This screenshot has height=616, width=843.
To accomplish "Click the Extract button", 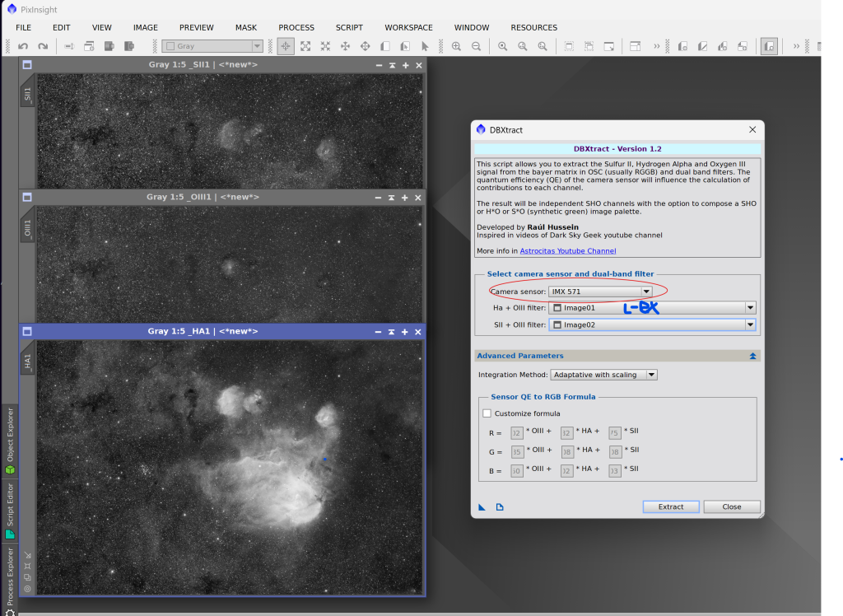I will (670, 506).
